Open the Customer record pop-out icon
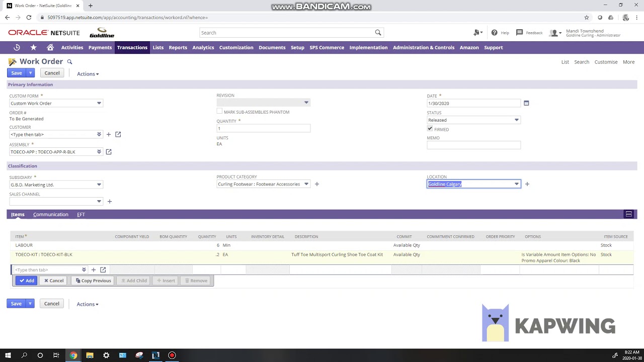This screenshot has width=644, height=362. pos(118,134)
